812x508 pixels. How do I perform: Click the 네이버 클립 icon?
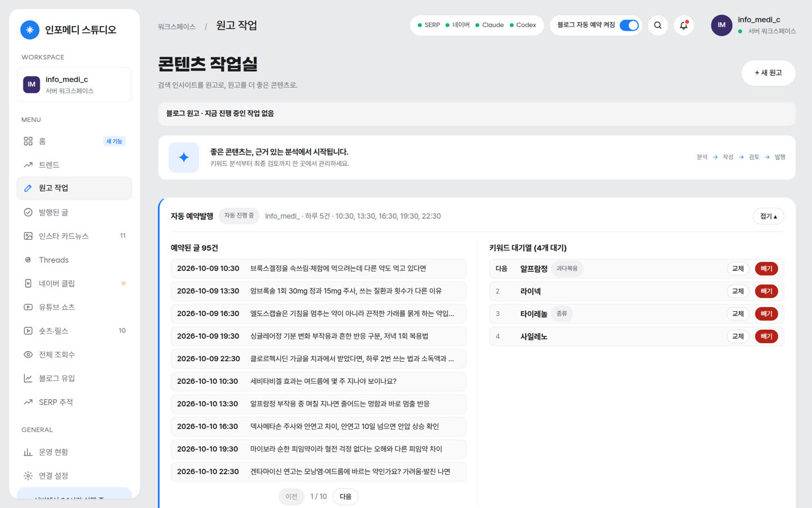coord(28,283)
